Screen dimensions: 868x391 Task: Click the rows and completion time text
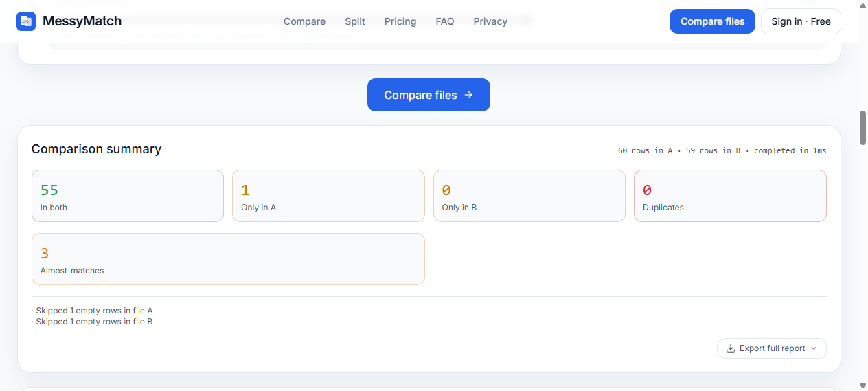coord(722,150)
